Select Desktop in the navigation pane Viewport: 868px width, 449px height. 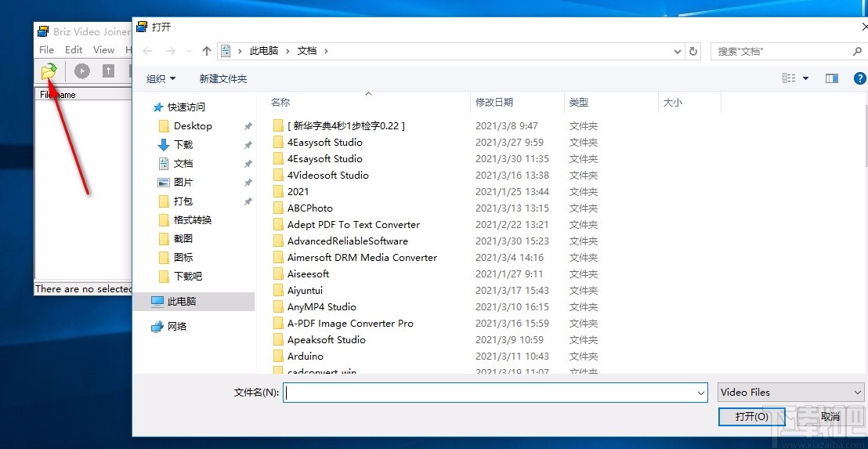coord(193,125)
